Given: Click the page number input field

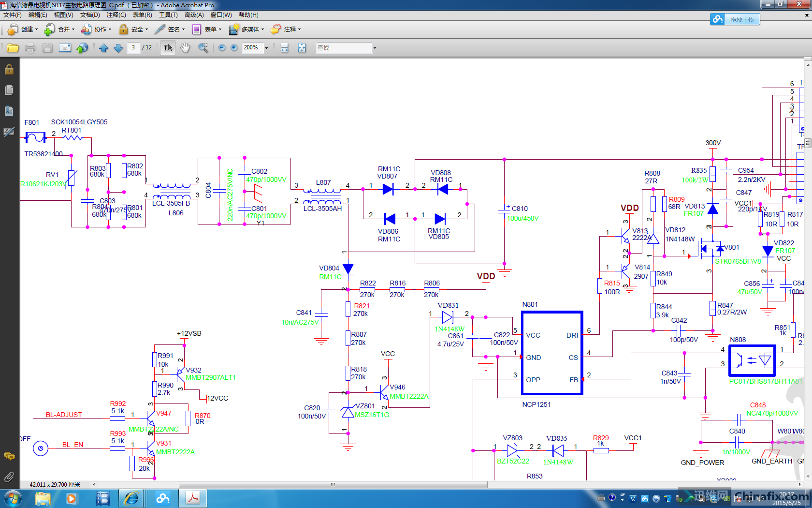Looking at the screenshot, I should 133,47.
